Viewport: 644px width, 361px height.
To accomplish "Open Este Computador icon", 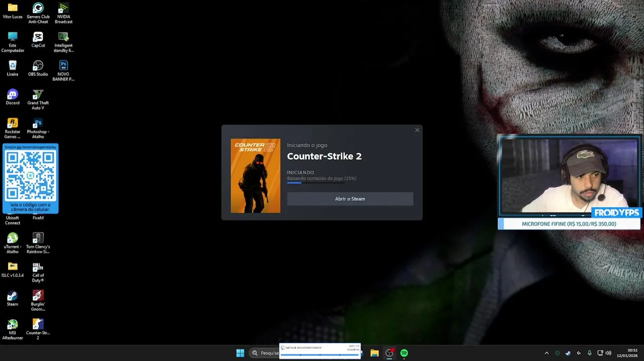I will click(x=13, y=42).
